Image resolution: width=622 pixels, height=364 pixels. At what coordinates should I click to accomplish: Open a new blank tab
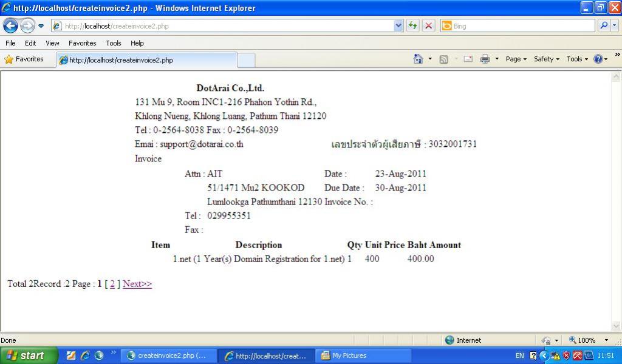tap(247, 61)
